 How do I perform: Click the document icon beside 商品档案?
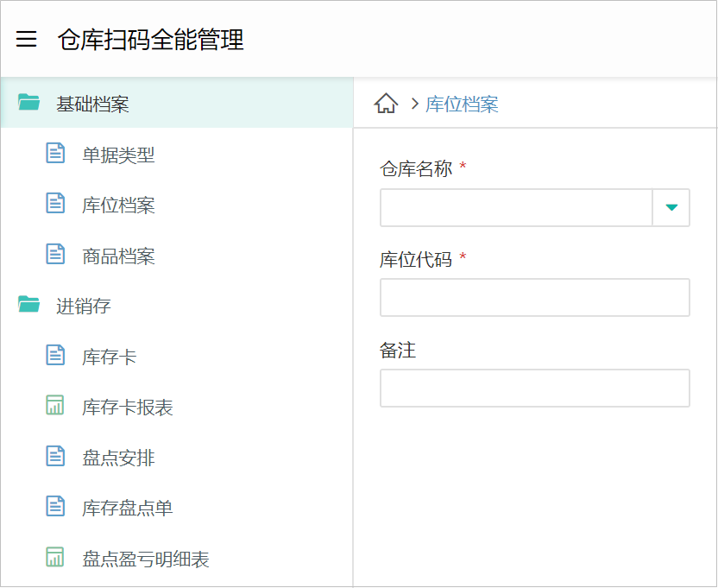[55, 255]
